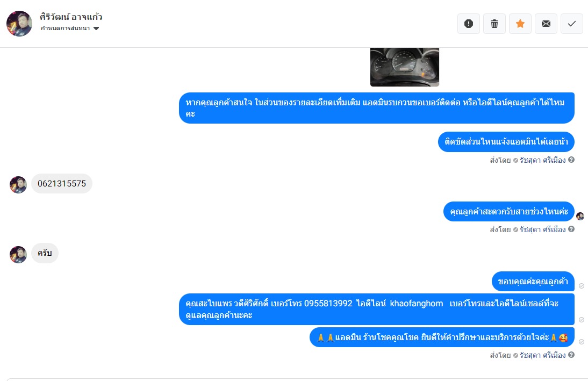588x381 pixels.
Task: Delete conversation using trash can icon
Action: pyautogui.click(x=494, y=24)
